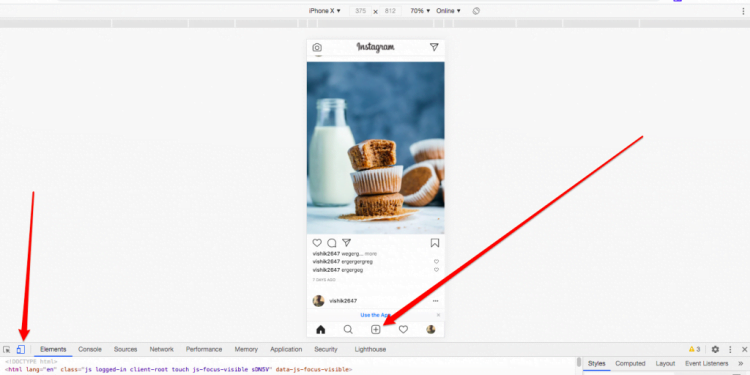The width and height of the screenshot is (750, 375).
Task: Click the 'Use the App' link
Action: click(x=375, y=315)
